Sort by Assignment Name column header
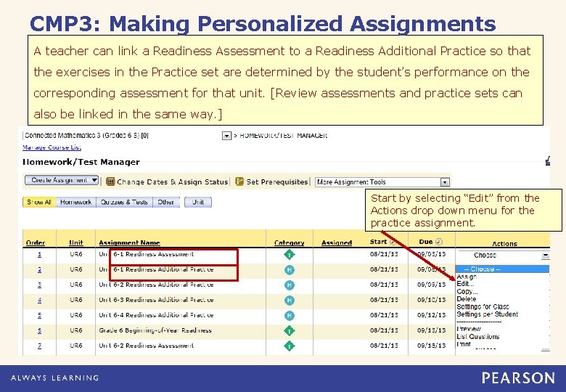Viewport: 566px width, 392px height. tap(129, 242)
